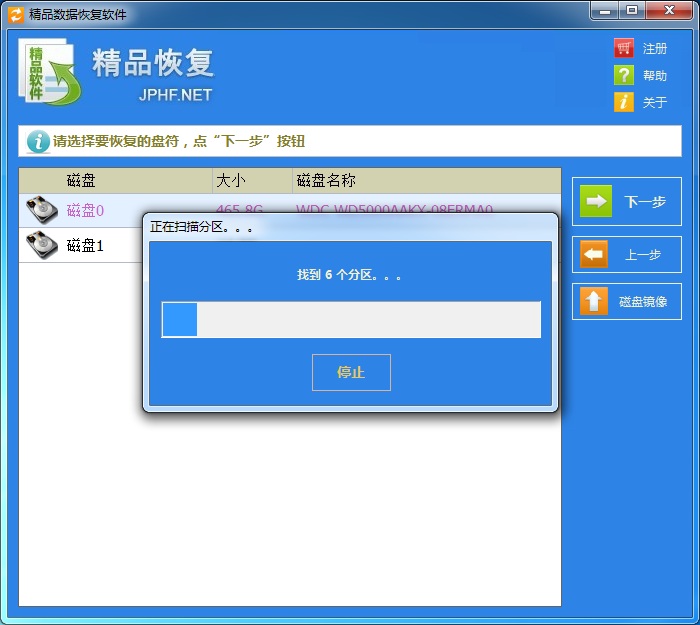Click the hard drive icon for 磁盘0
Image resolution: width=700 pixels, height=625 pixels.
click(x=41, y=210)
